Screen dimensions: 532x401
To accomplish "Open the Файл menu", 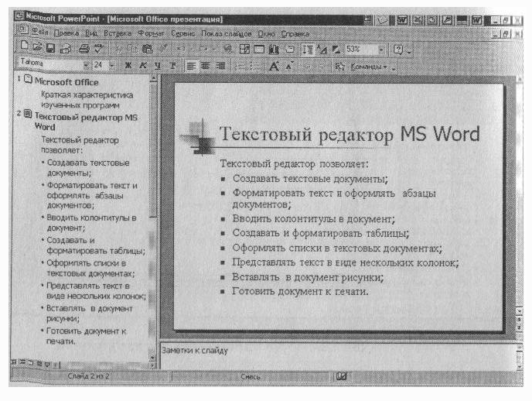I will click(39, 33).
